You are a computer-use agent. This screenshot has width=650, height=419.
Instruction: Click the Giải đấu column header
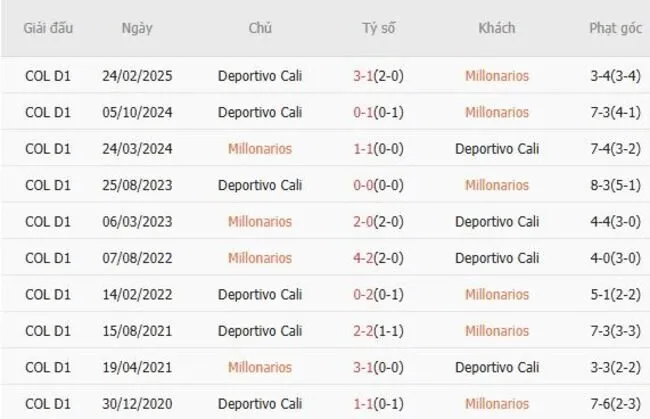(x=49, y=28)
